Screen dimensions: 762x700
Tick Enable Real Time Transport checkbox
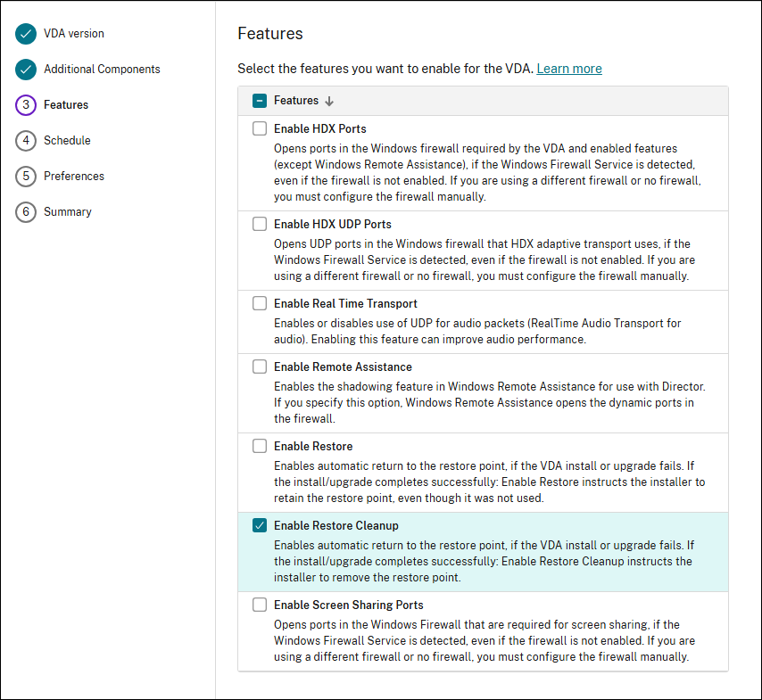260,303
